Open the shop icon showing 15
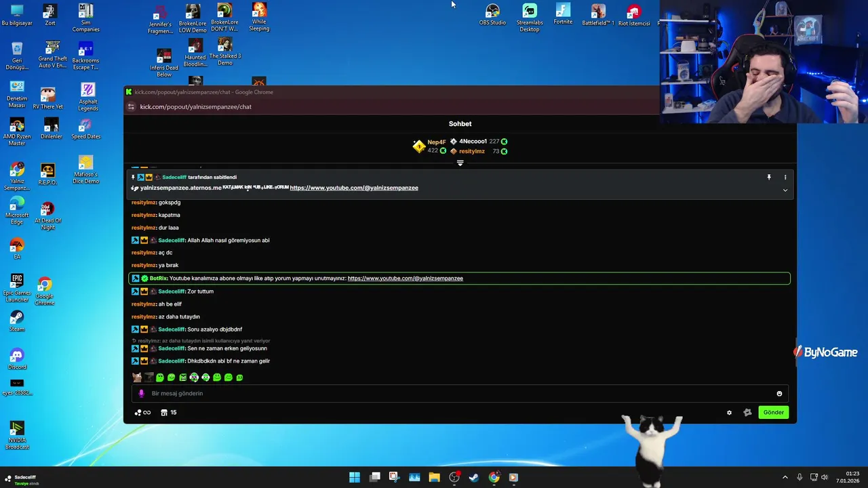The image size is (868, 488). [x=169, y=413]
